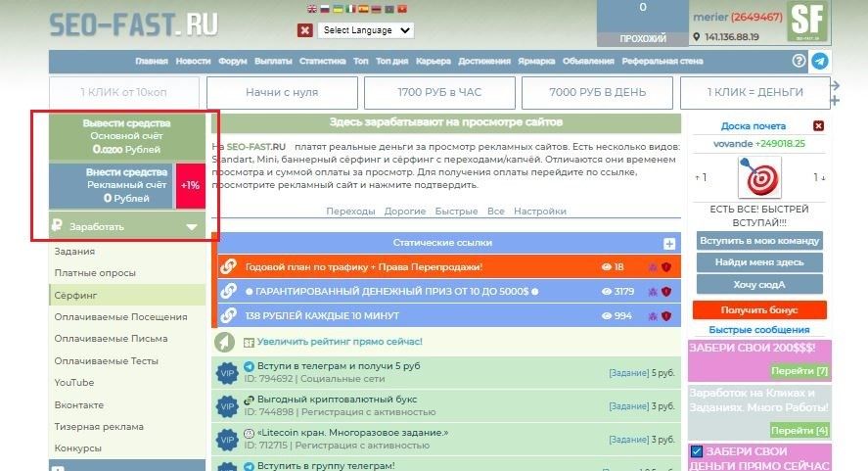Click Хочу сюдА button
The width and height of the screenshot is (868, 471).
(x=759, y=285)
